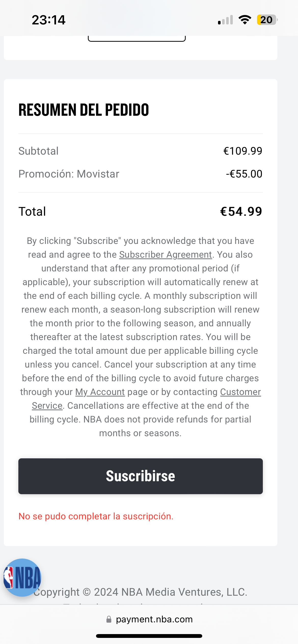Tap the payment.nba.com address bar
This screenshot has height=644, width=298.
coord(154,619)
